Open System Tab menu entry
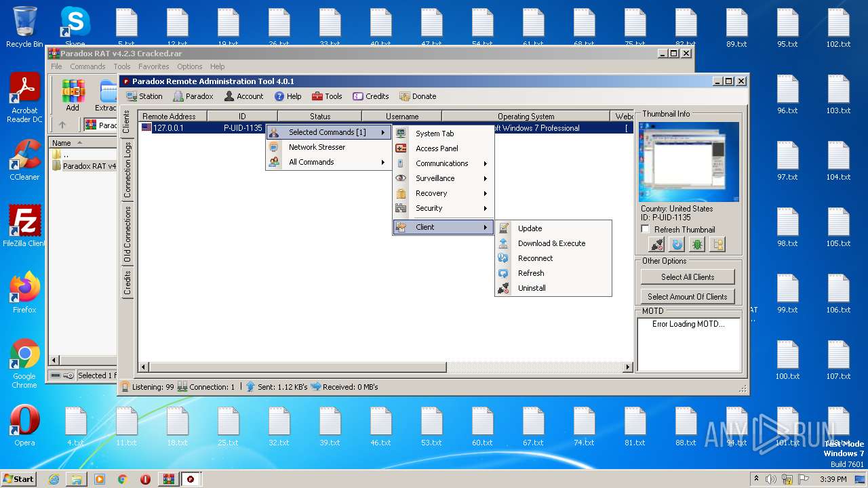The image size is (868, 488). [x=443, y=134]
